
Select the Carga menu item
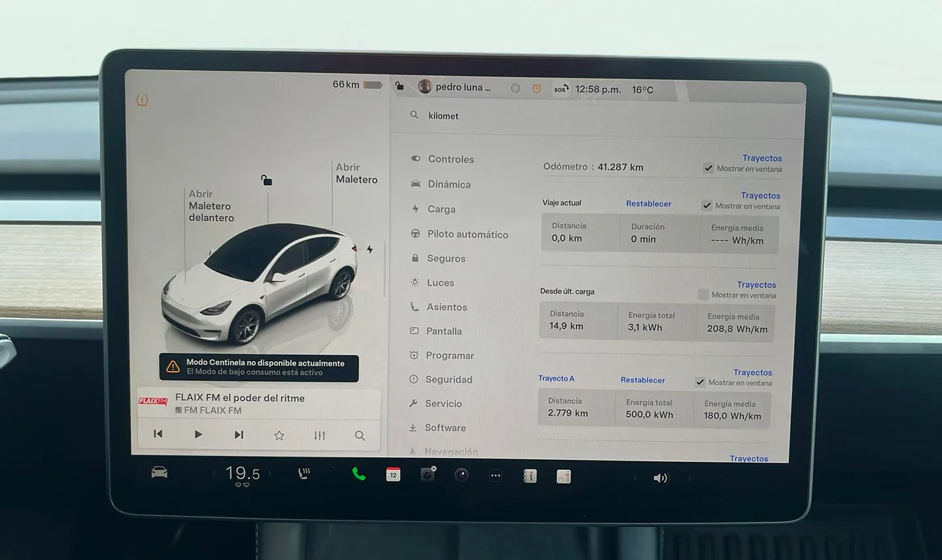pos(442,209)
